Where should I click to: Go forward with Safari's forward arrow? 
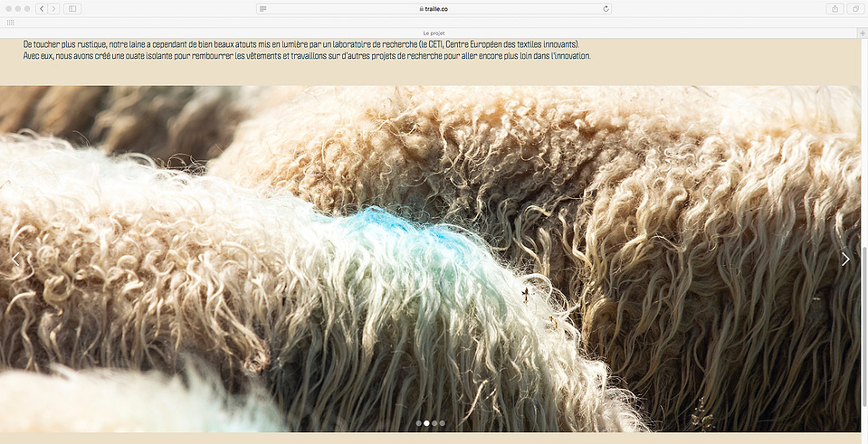[53, 9]
